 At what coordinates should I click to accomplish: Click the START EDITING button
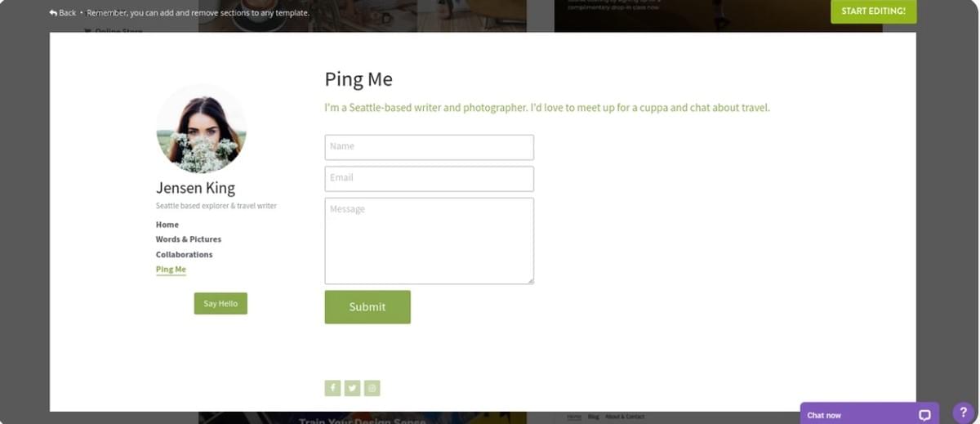(873, 11)
